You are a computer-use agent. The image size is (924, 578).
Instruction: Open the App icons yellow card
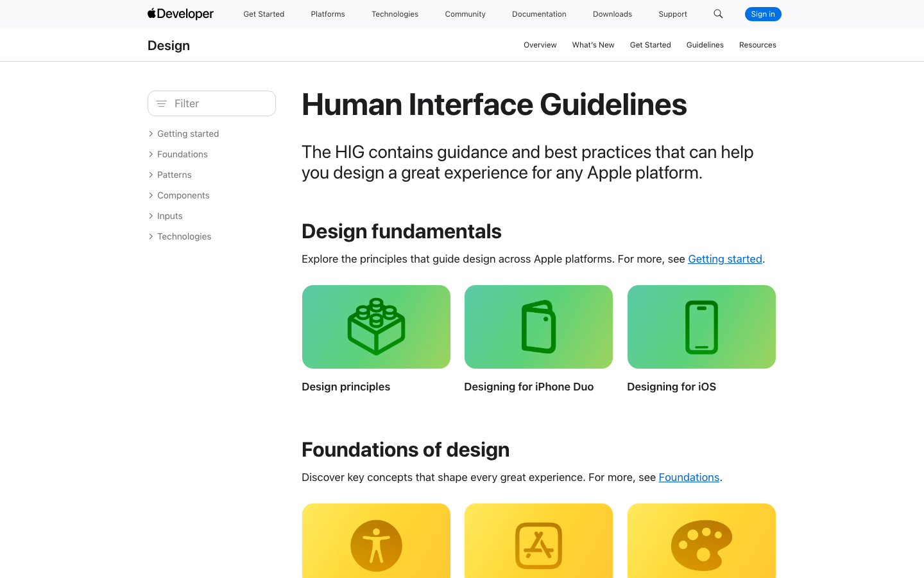tap(538, 541)
